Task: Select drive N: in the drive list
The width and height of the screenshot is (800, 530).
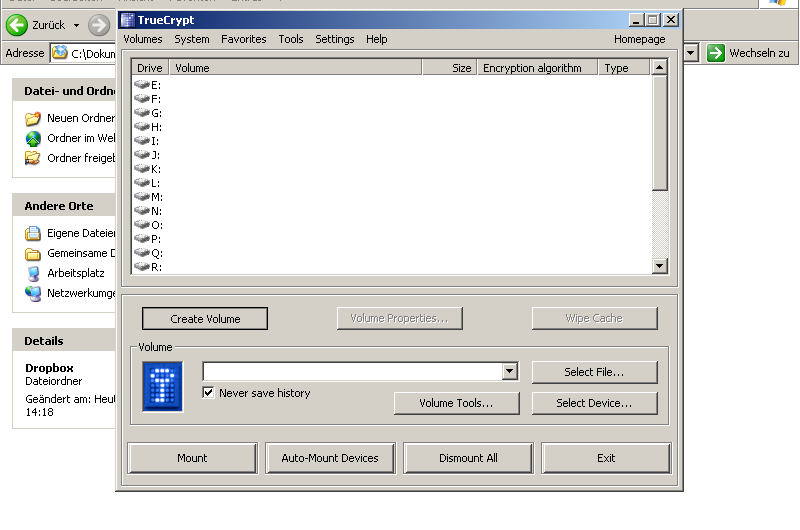Action: tap(148, 211)
